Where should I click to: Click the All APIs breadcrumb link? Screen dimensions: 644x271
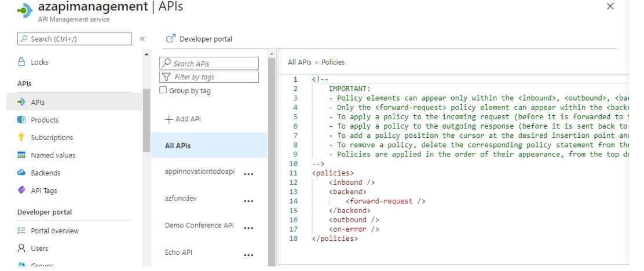tap(300, 62)
